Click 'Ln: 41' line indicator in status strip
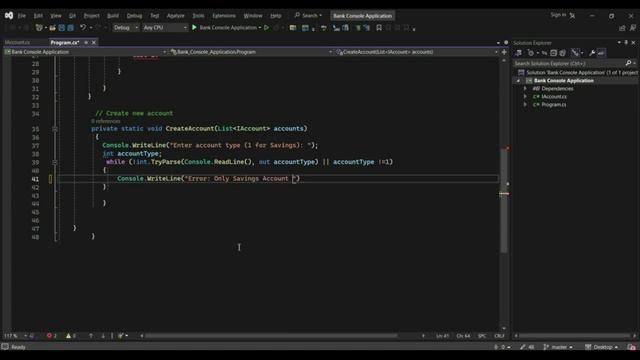640x360 pixels. (442, 336)
